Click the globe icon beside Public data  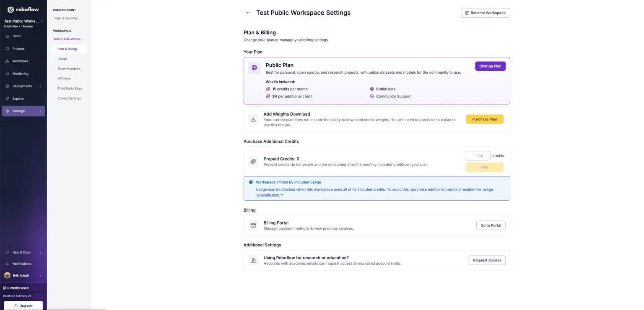coord(372,89)
